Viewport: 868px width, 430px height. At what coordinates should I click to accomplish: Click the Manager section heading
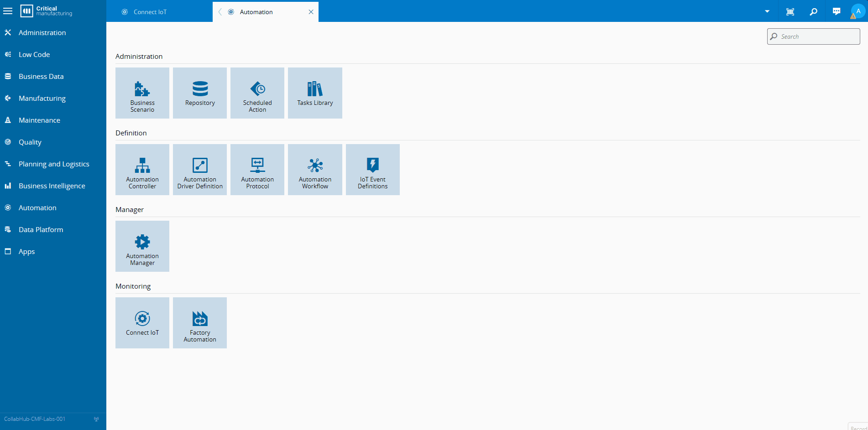pos(130,210)
